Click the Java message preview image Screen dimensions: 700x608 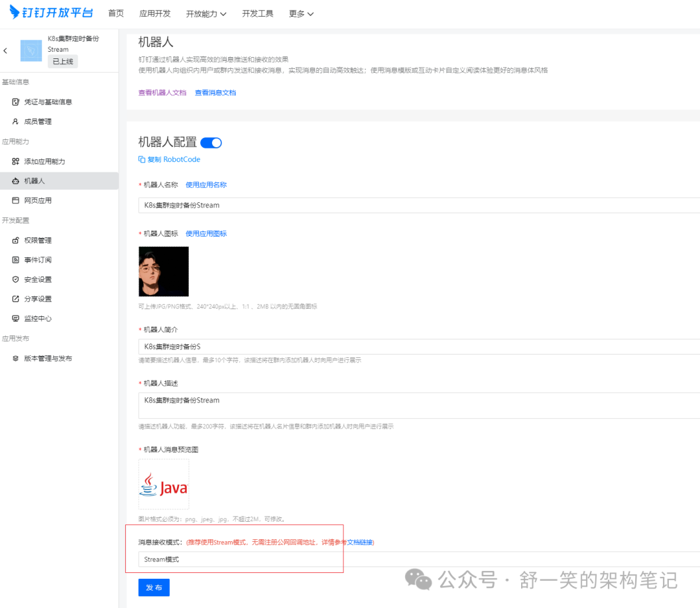pos(163,484)
